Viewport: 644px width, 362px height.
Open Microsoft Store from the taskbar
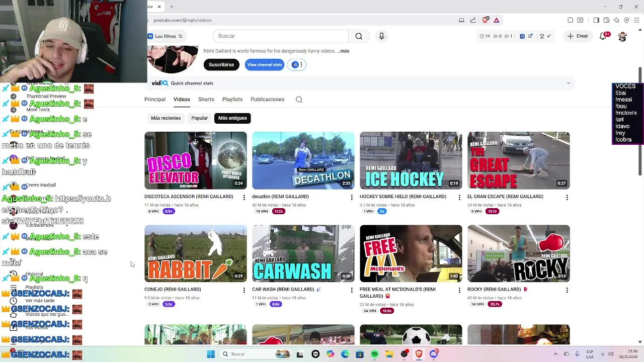pyautogui.click(x=360, y=354)
